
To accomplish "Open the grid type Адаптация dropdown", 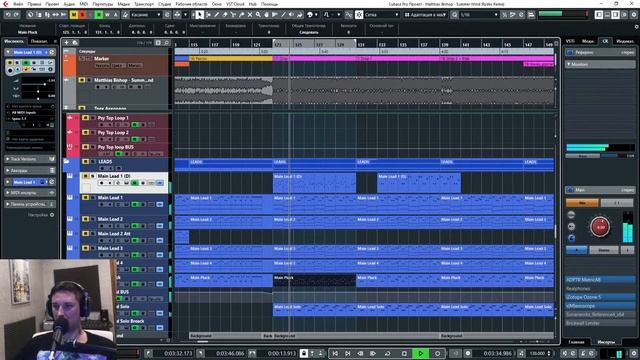I will coord(425,15).
